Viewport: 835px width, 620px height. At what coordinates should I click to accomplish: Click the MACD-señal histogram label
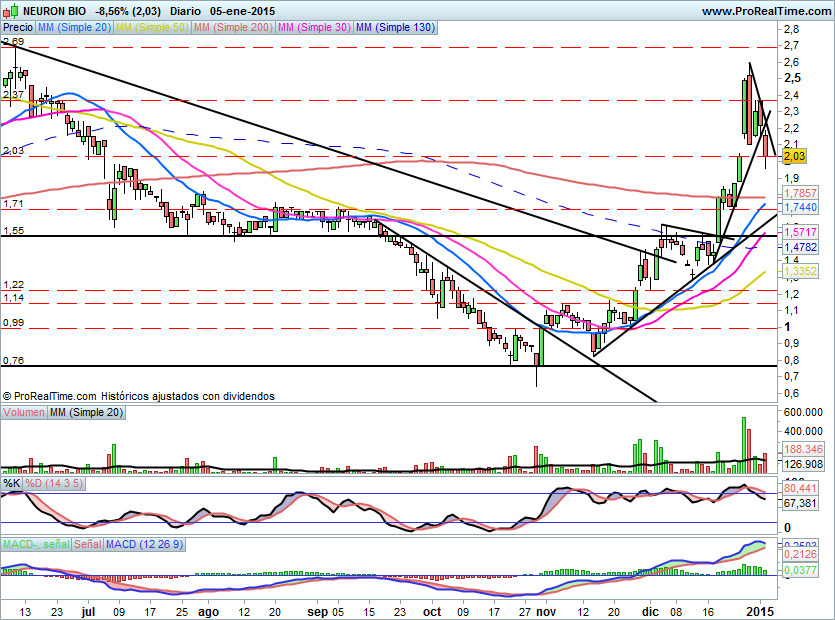[34, 545]
